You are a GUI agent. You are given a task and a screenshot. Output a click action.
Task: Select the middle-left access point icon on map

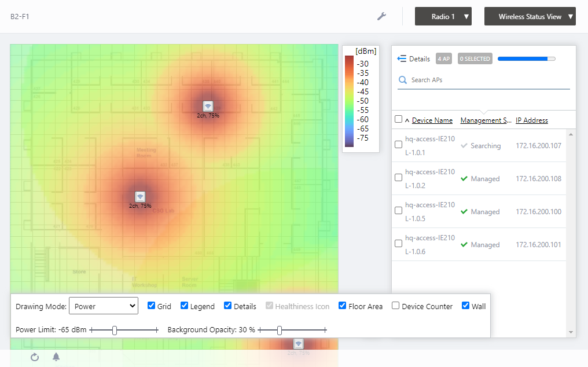tap(140, 196)
